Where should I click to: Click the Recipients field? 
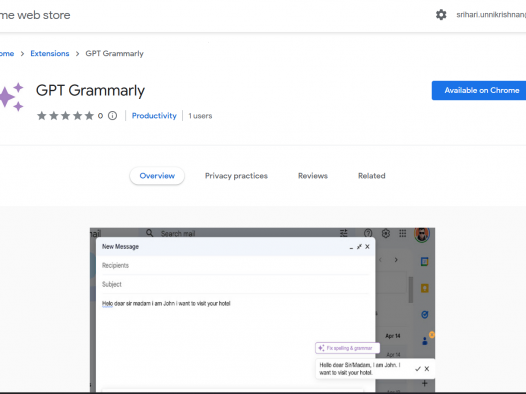point(235,265)
